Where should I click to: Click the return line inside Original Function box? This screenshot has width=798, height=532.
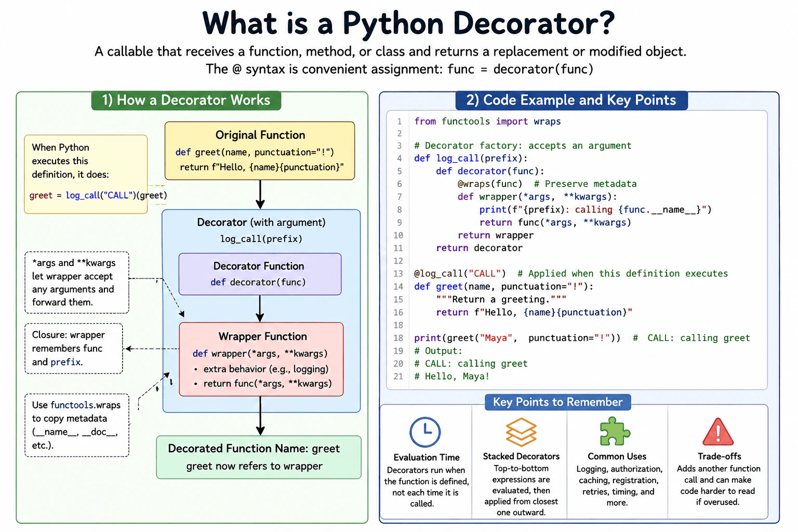click(x=262, y=167)
